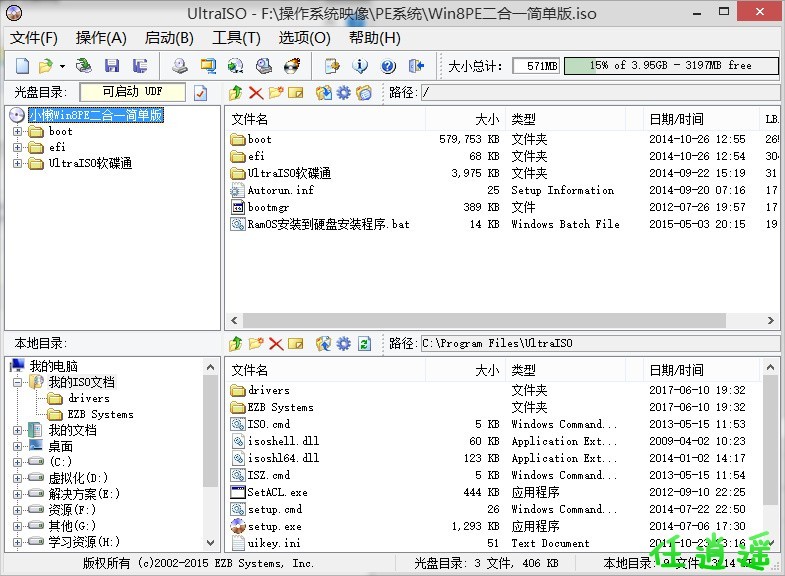Screen dimensions: 785x576
Task: Click the 可启动 UDF boot type box
Action: coord(132,92)
